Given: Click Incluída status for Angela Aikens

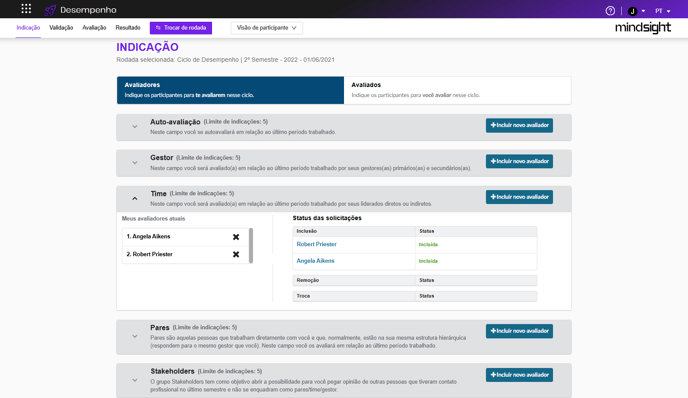Looking at the screenshot, I should 428,261.
